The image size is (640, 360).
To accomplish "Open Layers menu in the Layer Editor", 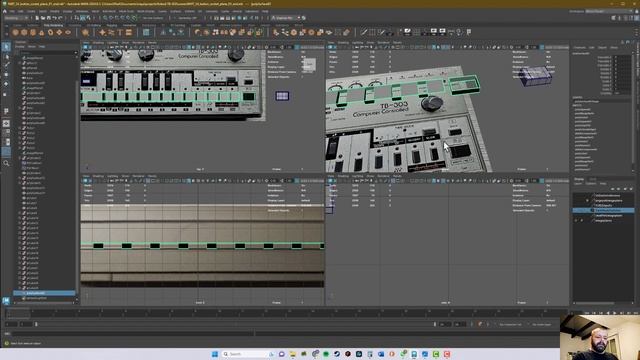I will coord(578,184).
